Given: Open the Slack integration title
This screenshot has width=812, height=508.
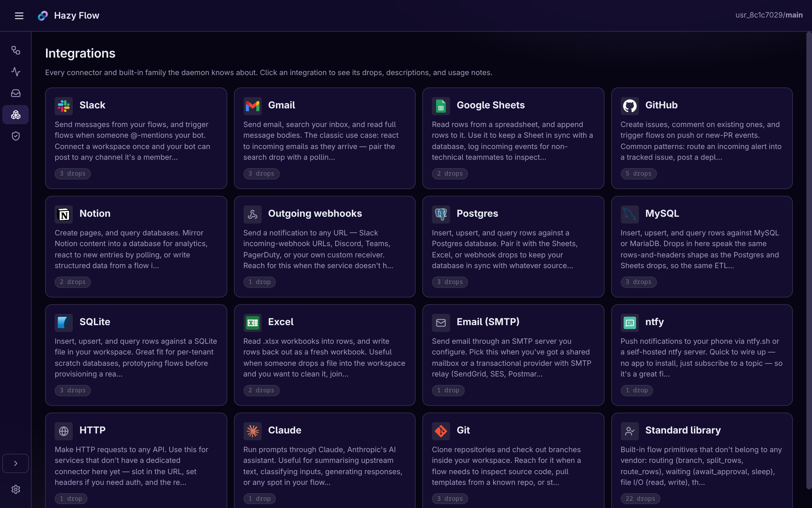Looking at the screenshot, I should pyautogui.click(x=92, y=105).
